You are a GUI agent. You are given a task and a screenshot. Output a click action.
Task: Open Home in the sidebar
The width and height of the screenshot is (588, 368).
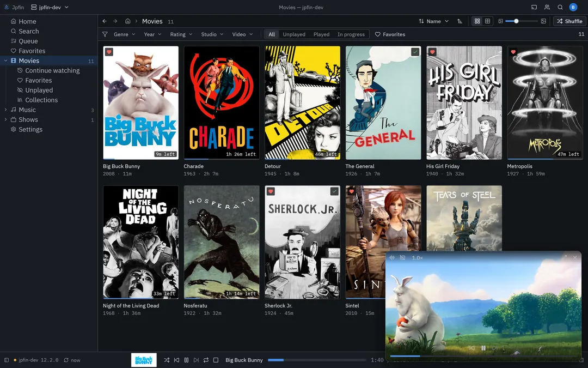click(49, 21)
